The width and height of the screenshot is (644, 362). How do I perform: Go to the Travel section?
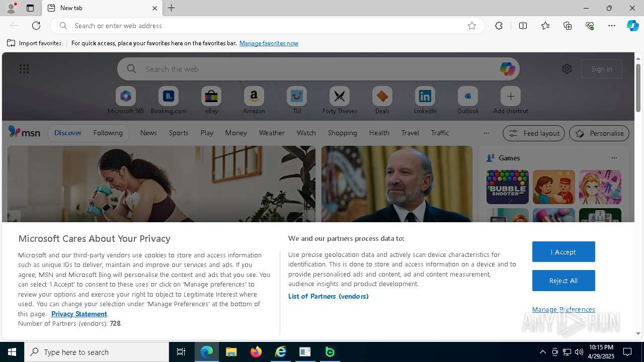[410, 133]
